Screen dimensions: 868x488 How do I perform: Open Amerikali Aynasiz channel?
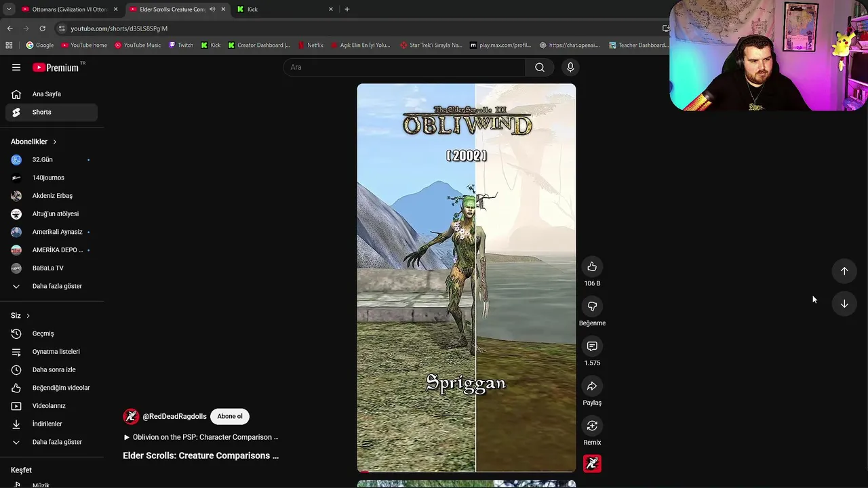point(52,232)
